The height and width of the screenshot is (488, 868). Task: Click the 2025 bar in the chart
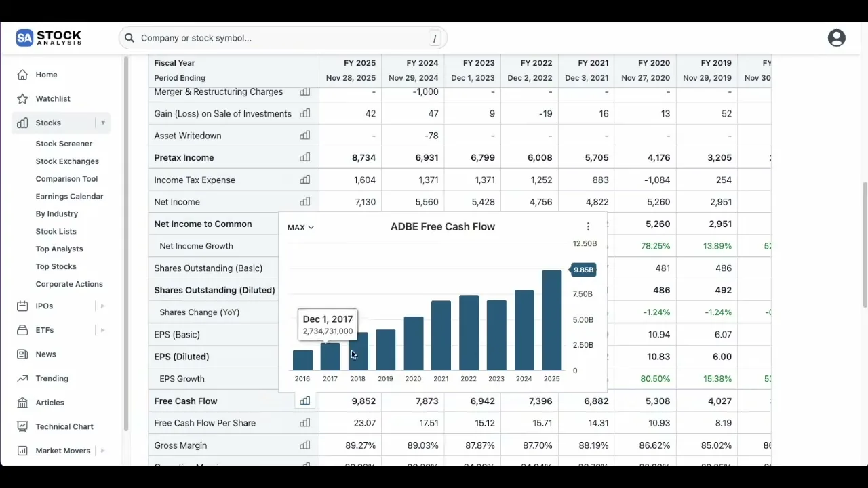coord(552,321)
